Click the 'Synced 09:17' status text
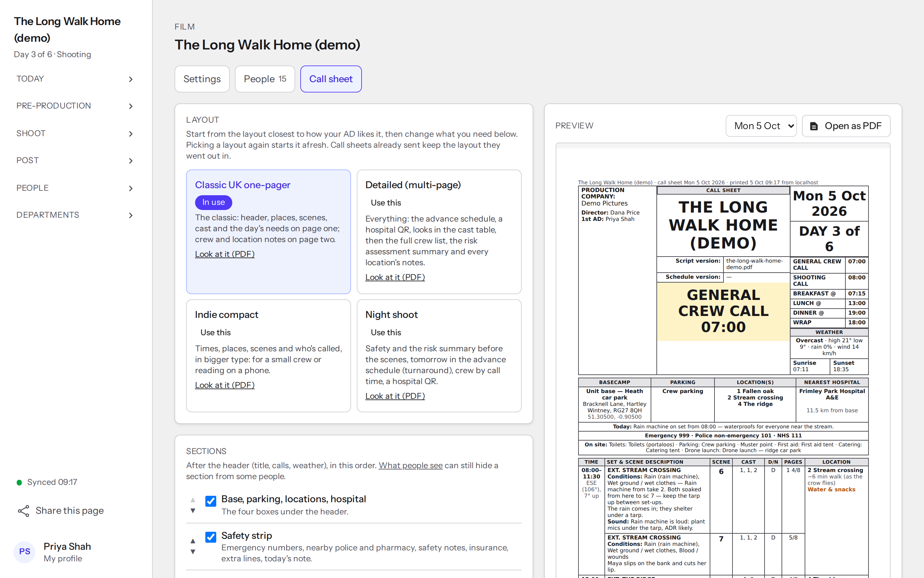Viewport: 924px width, 578px height. point(52,482)
